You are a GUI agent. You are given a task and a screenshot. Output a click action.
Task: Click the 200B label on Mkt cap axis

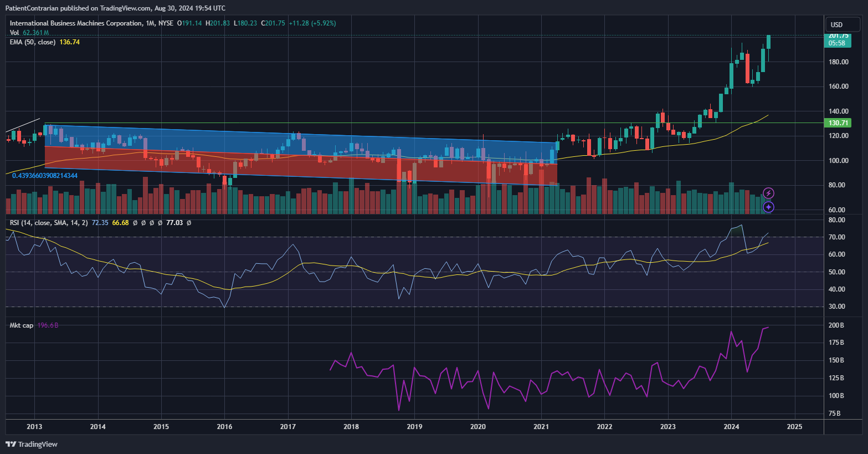coord(836,325)
